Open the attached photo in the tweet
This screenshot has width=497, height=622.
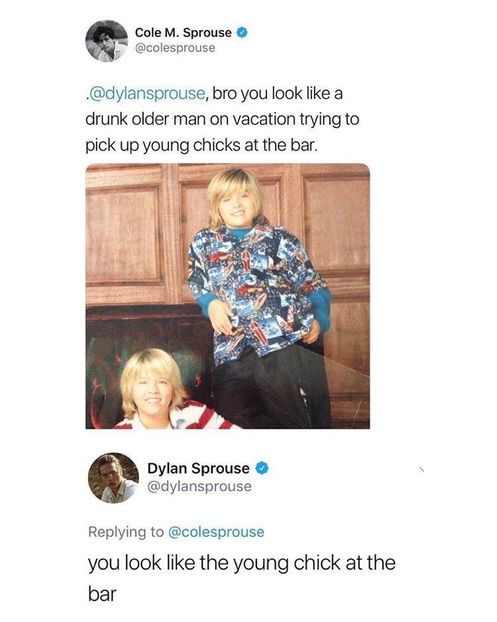[228, 296]
